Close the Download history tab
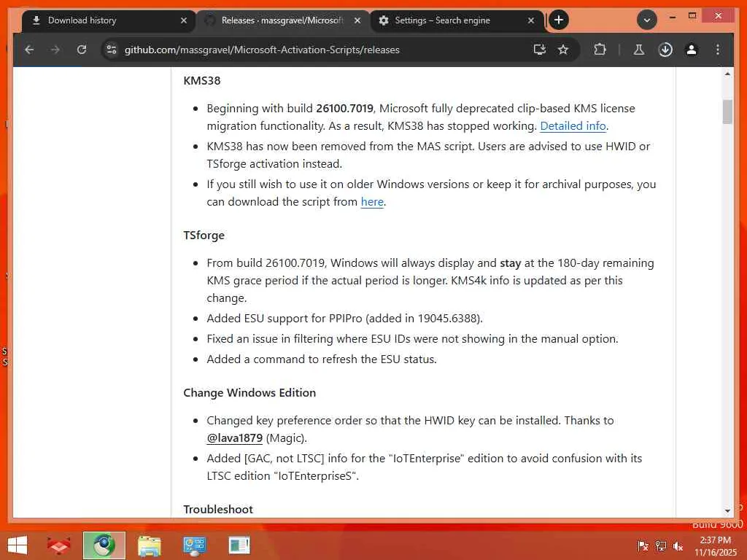 [x=183, y=20]
